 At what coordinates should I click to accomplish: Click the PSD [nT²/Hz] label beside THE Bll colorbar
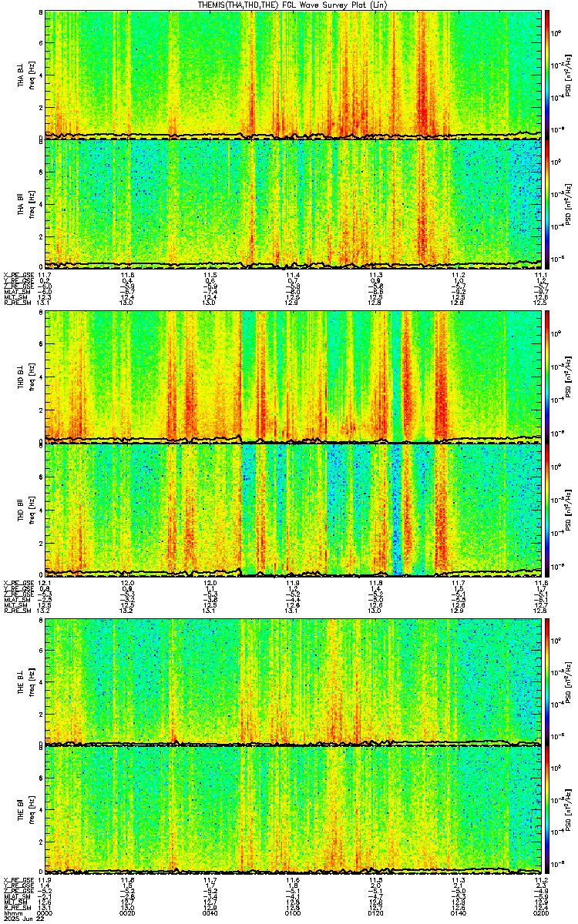569,810
